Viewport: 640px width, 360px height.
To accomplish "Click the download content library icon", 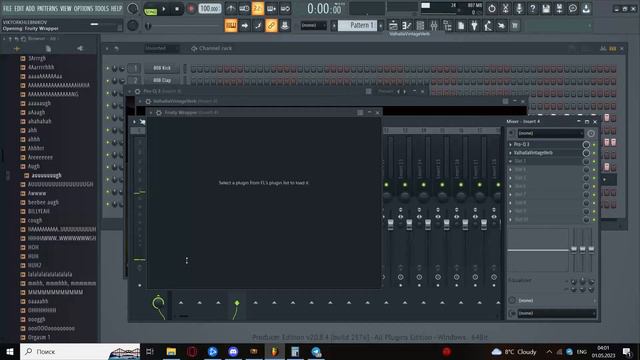I will click(x=586, y=9).
